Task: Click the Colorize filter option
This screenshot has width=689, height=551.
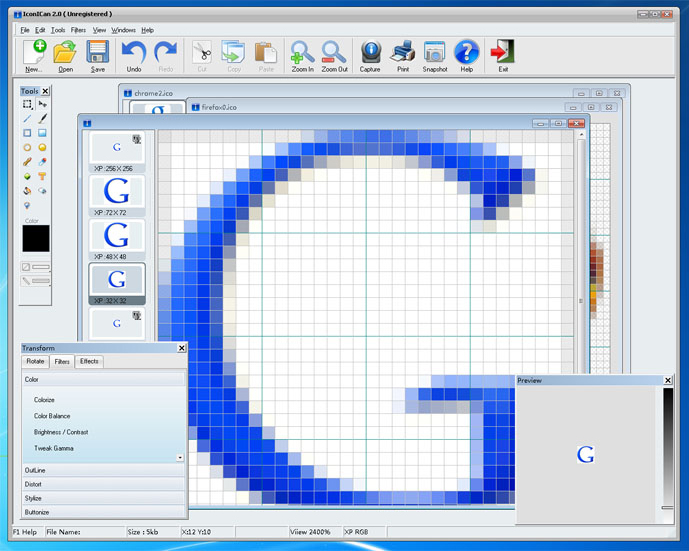Action: click(x=45, y=399)
